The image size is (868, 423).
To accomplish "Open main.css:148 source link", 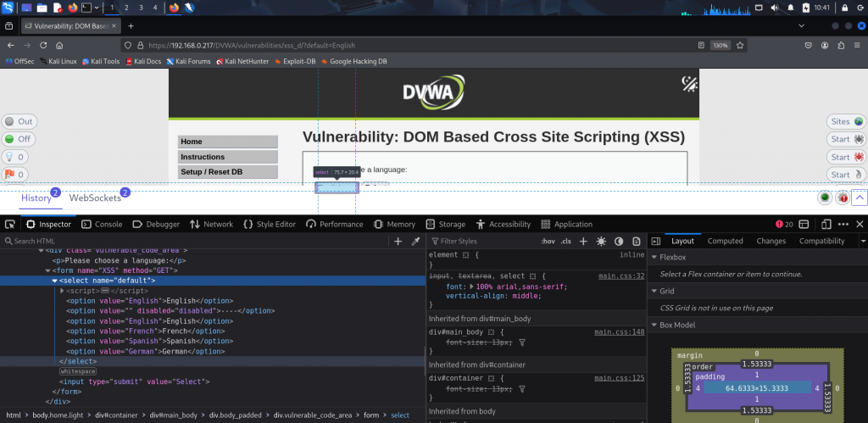I will [x=620, y=332].
